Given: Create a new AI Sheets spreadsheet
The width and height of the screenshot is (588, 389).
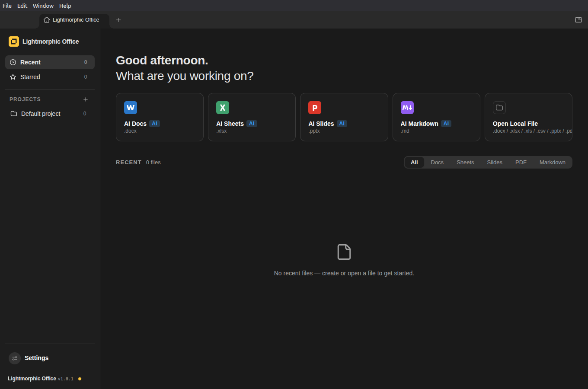Looking at the screenshot, I should point(252,117).
